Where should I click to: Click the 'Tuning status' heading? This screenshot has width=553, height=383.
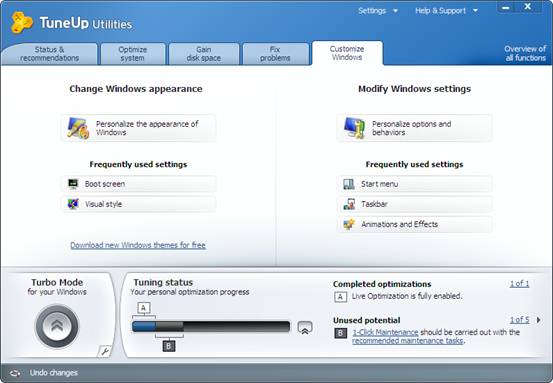click(163, 282)
